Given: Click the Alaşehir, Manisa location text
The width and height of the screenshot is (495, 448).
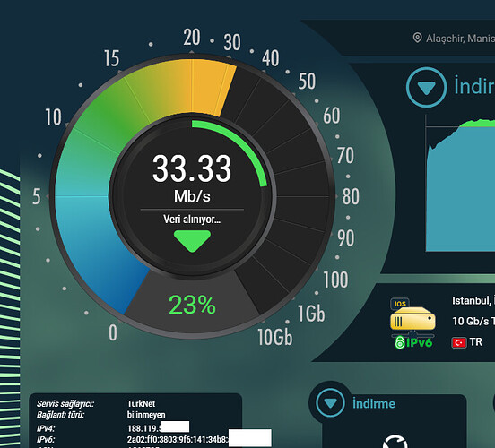Looking at the screenshot, I should 460,39.
